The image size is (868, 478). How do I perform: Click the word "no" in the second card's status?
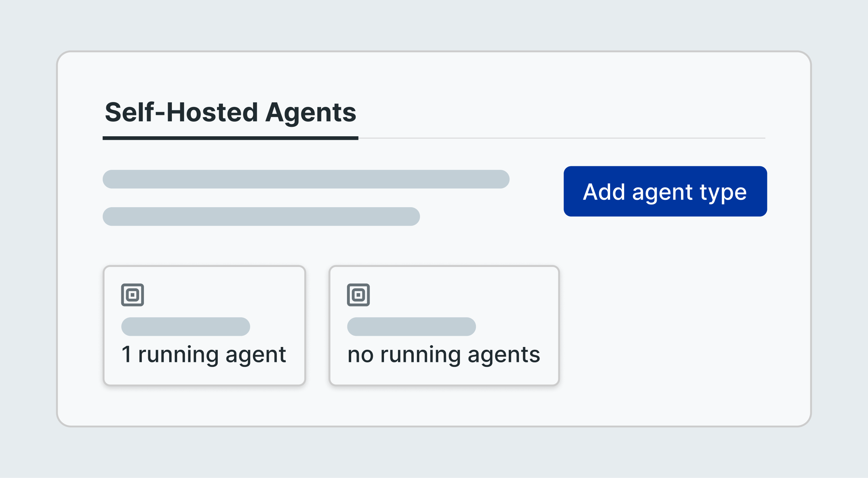pyautogui.click(x=361, y=356)
